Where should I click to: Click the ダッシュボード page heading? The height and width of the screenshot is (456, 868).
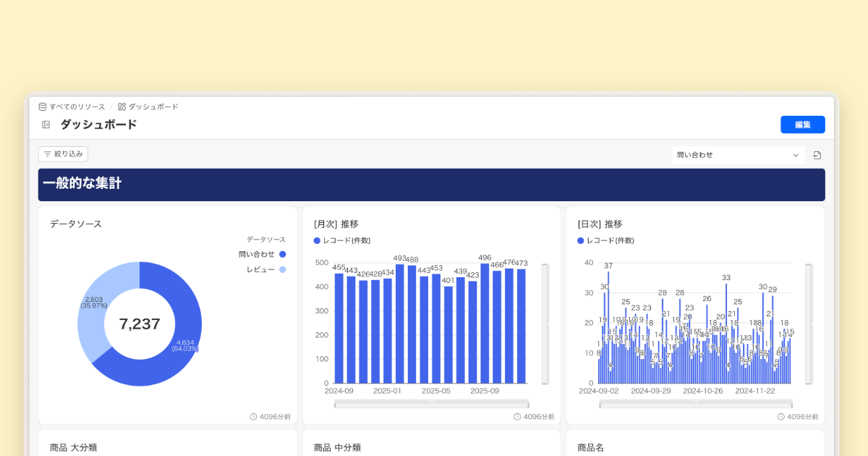tap(98, 124)
